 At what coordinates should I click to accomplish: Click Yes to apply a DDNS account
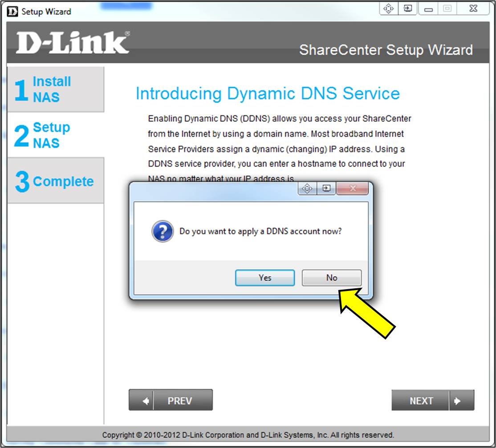(265, 278)
